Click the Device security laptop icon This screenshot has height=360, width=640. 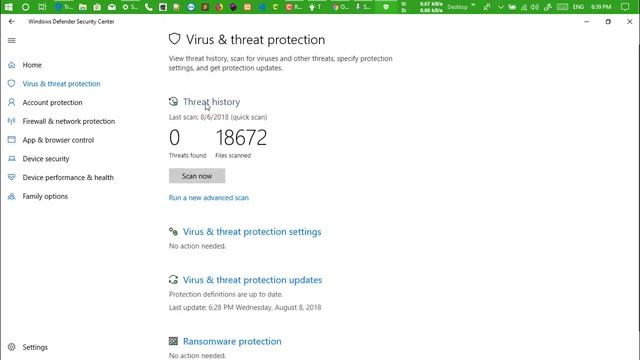pyautogui.click(x=11, y=158)
